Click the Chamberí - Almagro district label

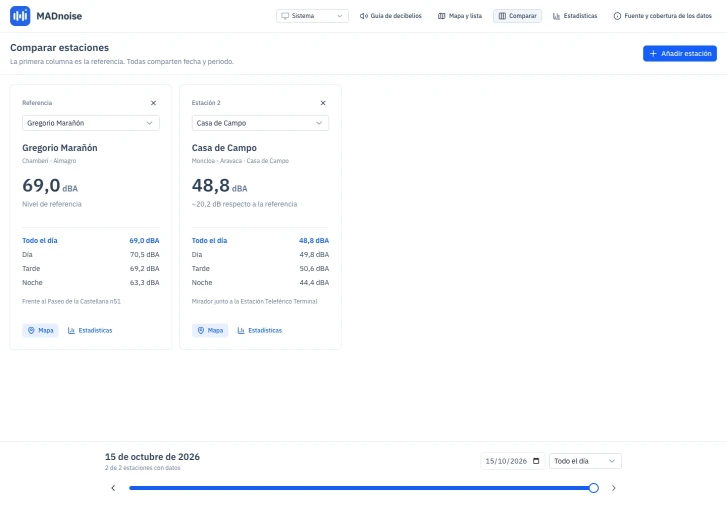click(49, 161)
